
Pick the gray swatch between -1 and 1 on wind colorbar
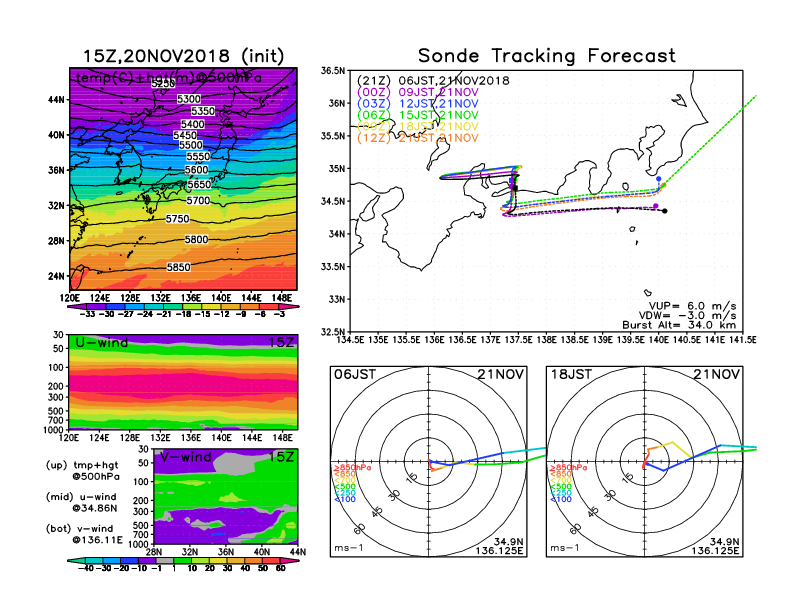(165, 560)
